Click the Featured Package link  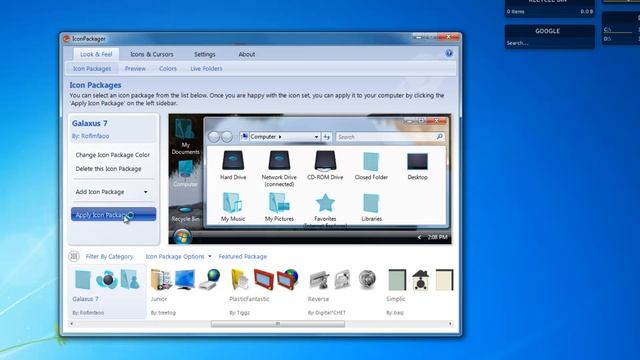(242, 256)
